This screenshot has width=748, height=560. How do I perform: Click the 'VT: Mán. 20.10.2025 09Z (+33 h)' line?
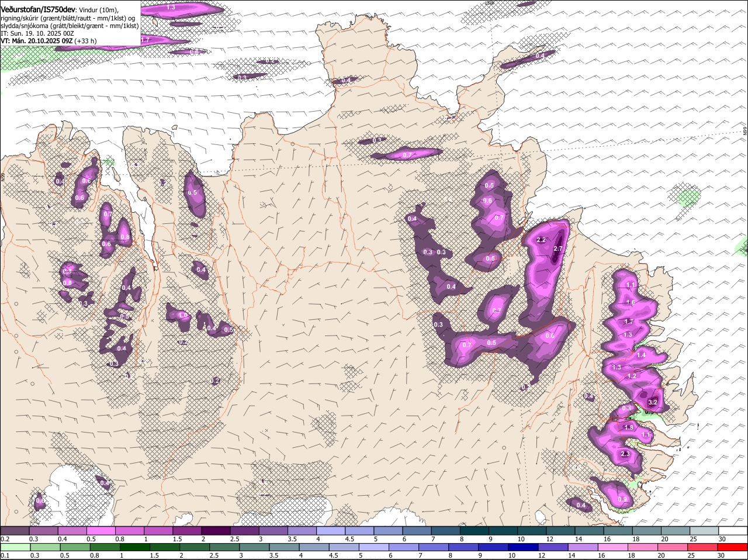pos(49,41)
